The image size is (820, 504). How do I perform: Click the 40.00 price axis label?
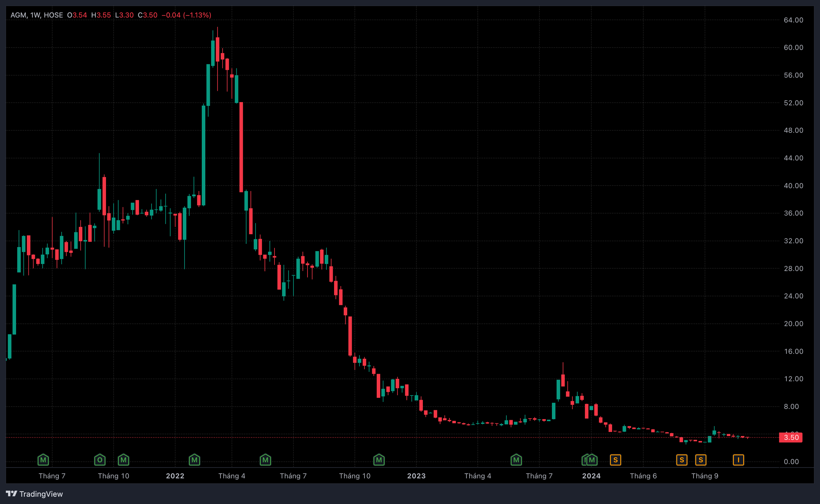(x=793, y=185)
